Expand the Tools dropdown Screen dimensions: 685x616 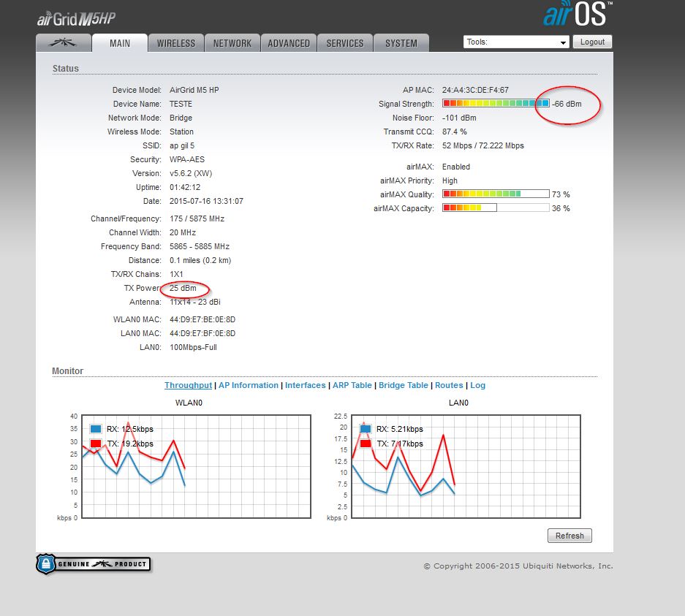(x=516, y=42)
